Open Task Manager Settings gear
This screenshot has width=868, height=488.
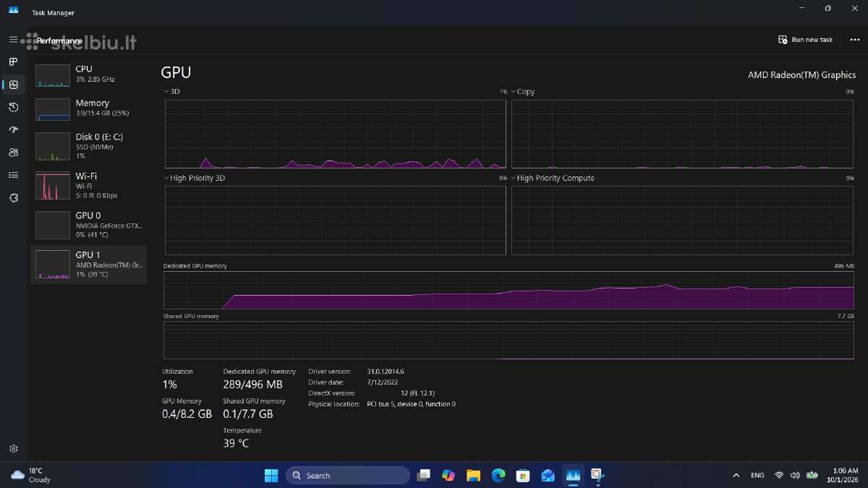point(13,449)
